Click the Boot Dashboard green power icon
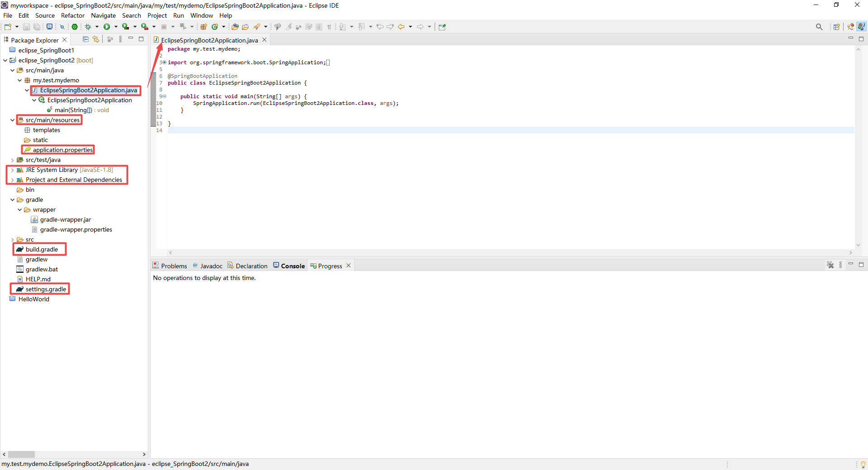Screen dimensions: 868x470 click(x=75, y=27)
